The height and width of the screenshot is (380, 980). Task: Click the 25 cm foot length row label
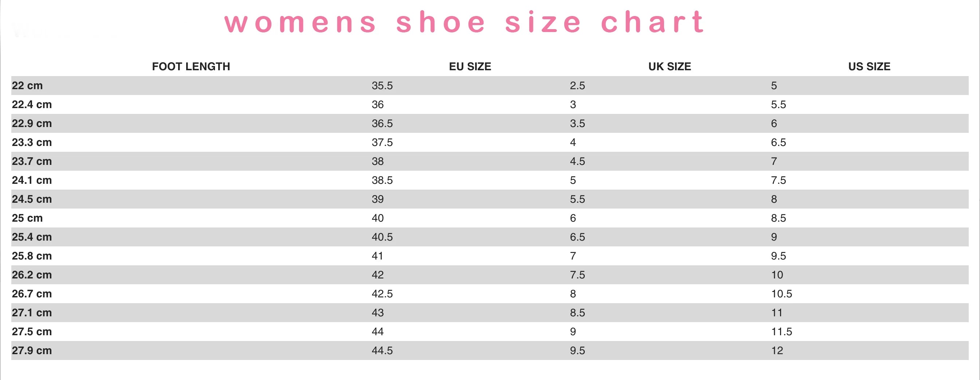pyautogui.click(x=27, y=218)
